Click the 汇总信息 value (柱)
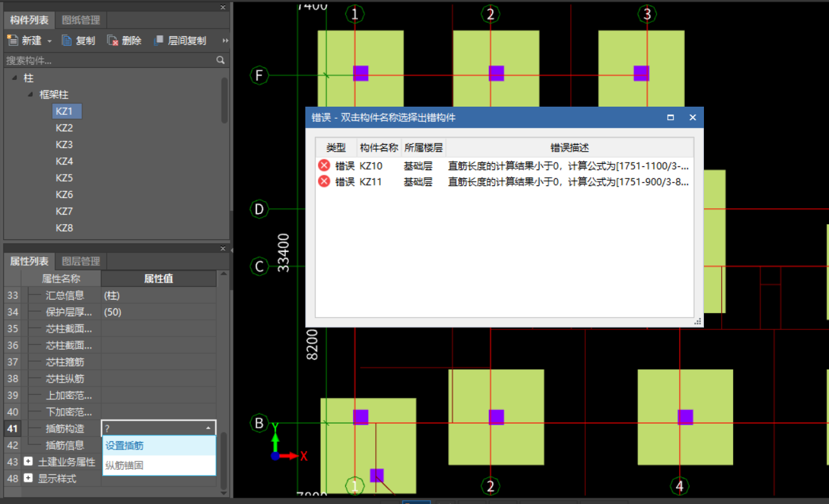The width and height of the screenshot is (829, 504). pos(159,295)
